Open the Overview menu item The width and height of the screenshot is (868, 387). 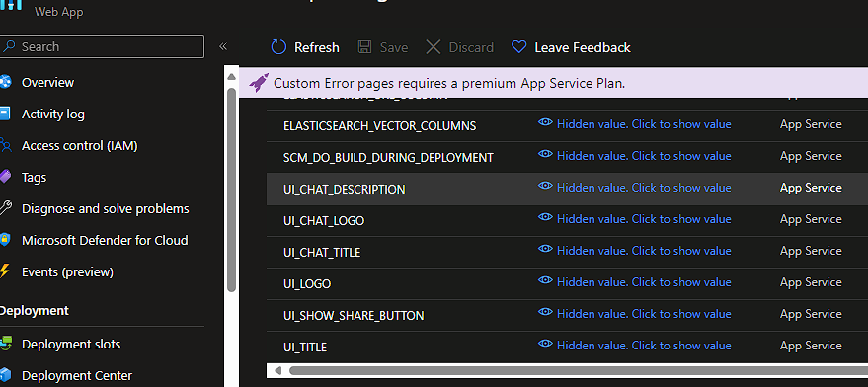point(47,83)
